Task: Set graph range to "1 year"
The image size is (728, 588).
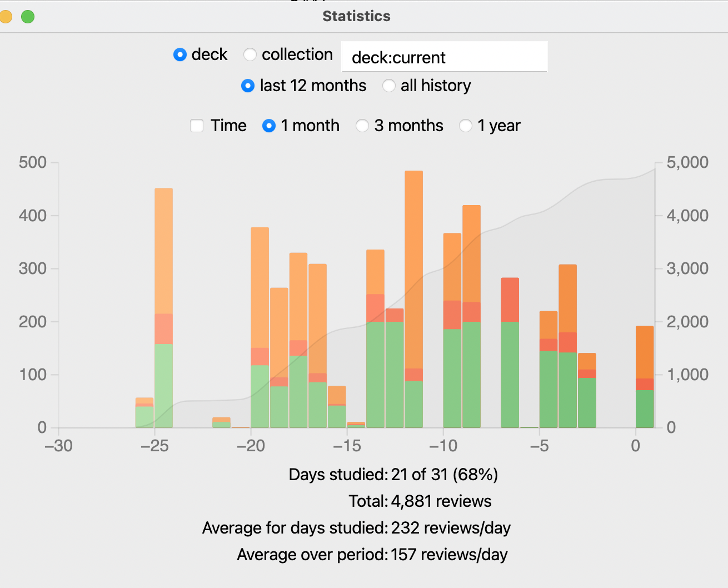Action: coord(466,126)
